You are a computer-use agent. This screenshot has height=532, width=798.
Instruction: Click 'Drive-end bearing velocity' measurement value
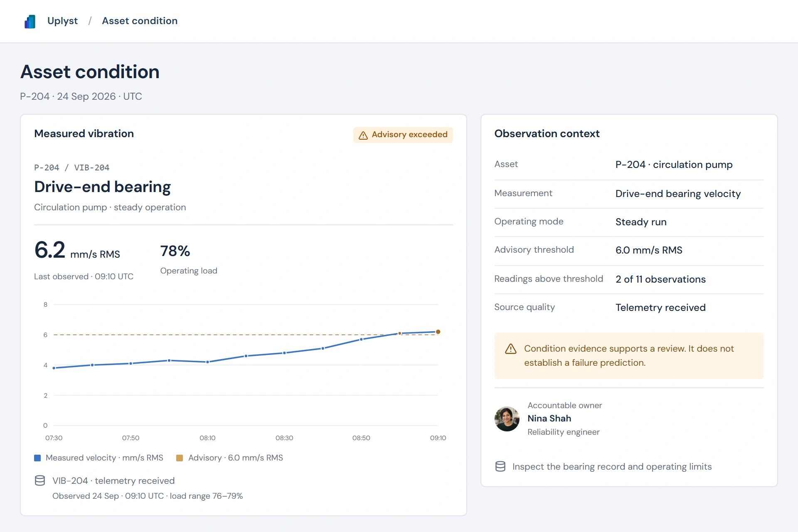coord(678,194)
